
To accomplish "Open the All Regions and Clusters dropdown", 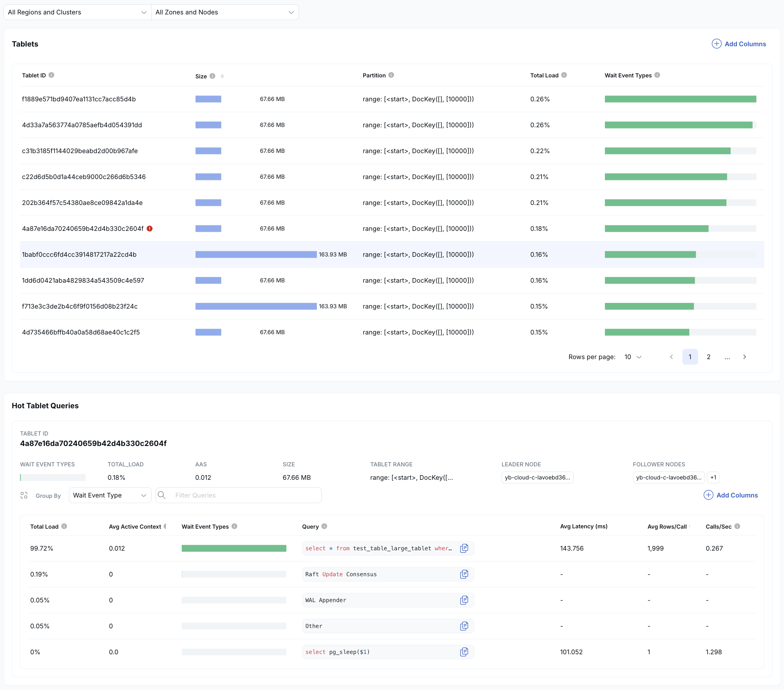I will pos(77,12).
